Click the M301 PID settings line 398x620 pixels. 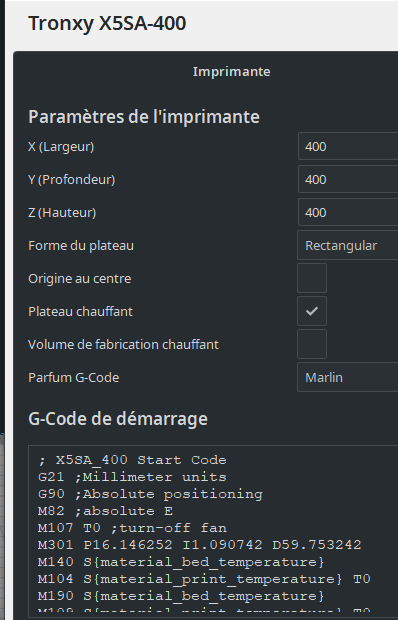pos(200,545)
